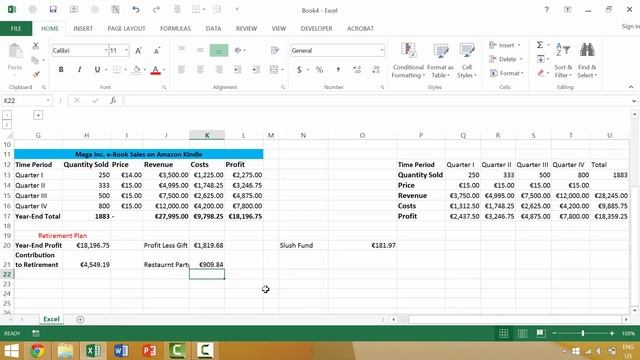The image size is (640, 360).
Task: Undo the last action
Action: pyautogui.click(x=136, y=10)
